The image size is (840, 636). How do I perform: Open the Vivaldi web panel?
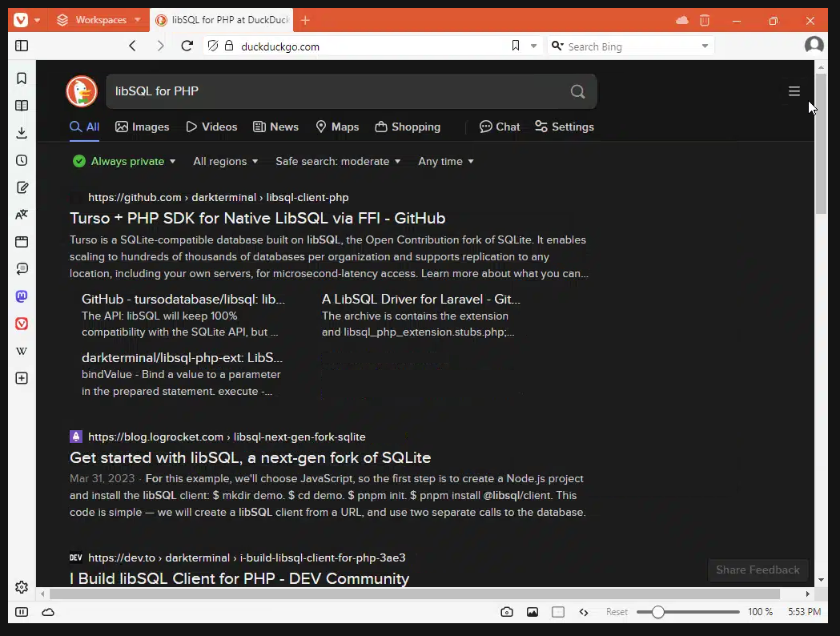[22, 324]
